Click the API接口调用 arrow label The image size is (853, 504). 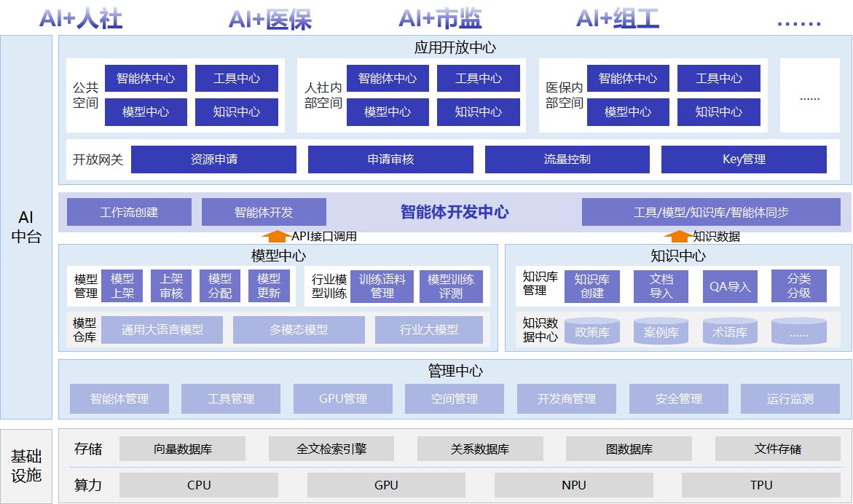[324, 237]
